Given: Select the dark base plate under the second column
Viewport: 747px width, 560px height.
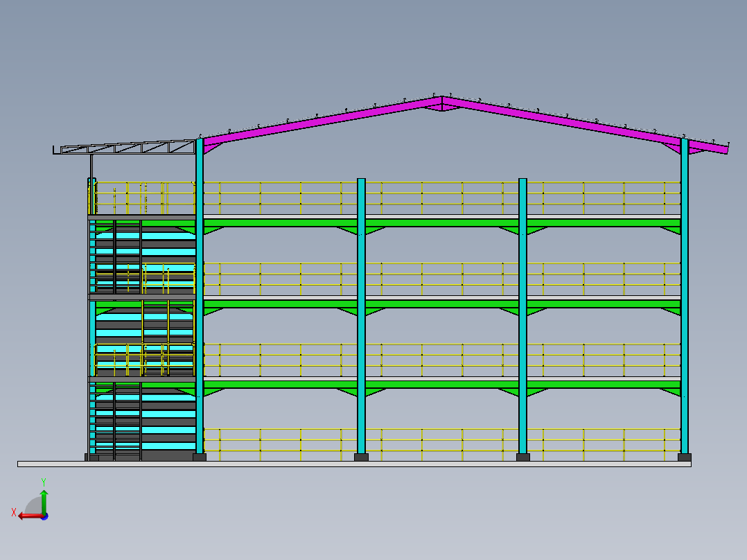Looking at the screenshot, I should tap(361, 457).
